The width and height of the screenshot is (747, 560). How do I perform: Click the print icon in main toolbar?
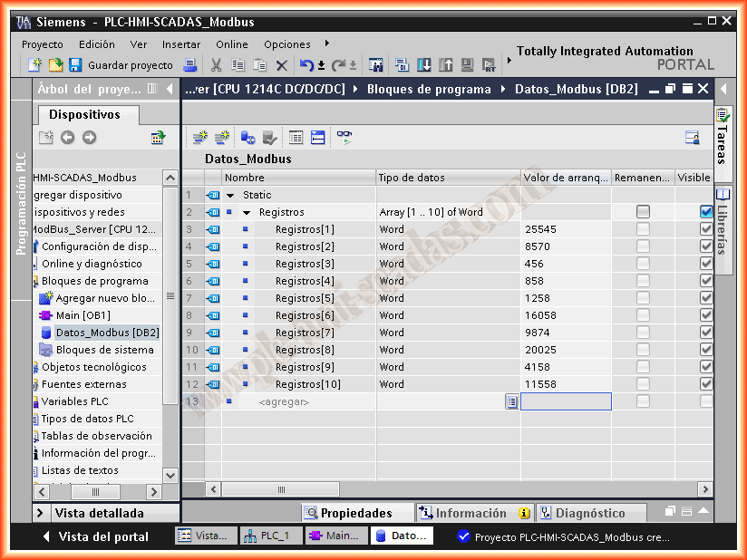click(x=190, y=65)
